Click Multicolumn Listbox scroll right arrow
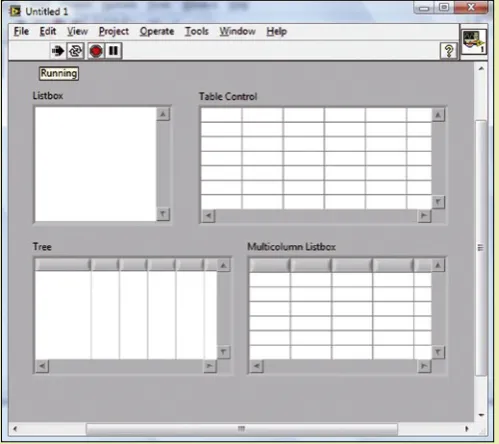 tap(424, 366)
